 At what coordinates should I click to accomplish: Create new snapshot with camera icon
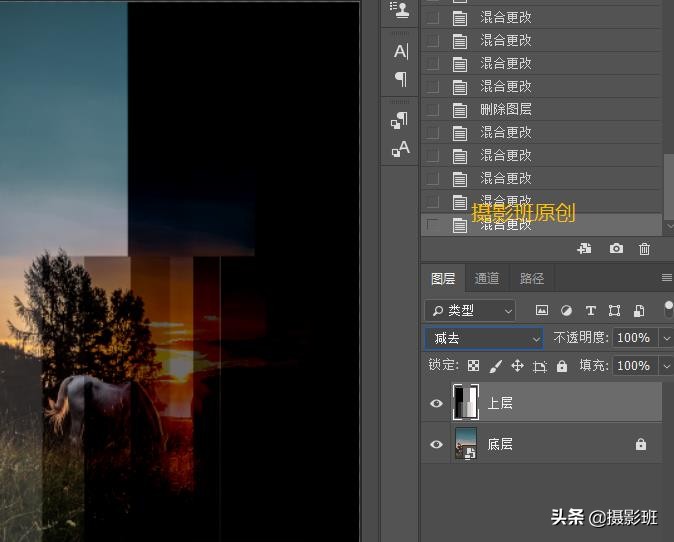pos(616,248)
